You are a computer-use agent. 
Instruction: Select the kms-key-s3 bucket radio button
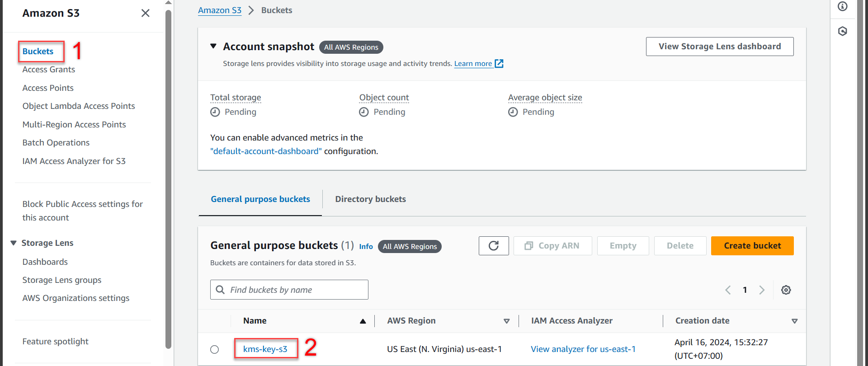point(215,349)
